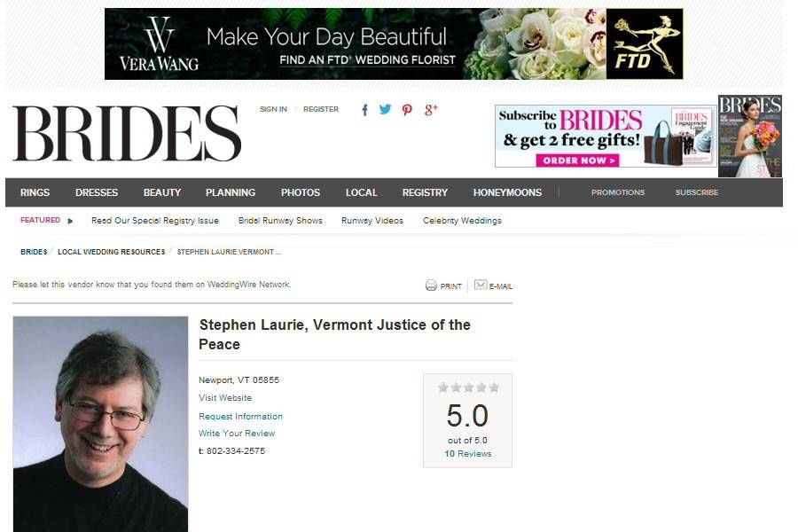
Task: Open the Rings menu
Action: coord(35,192)
